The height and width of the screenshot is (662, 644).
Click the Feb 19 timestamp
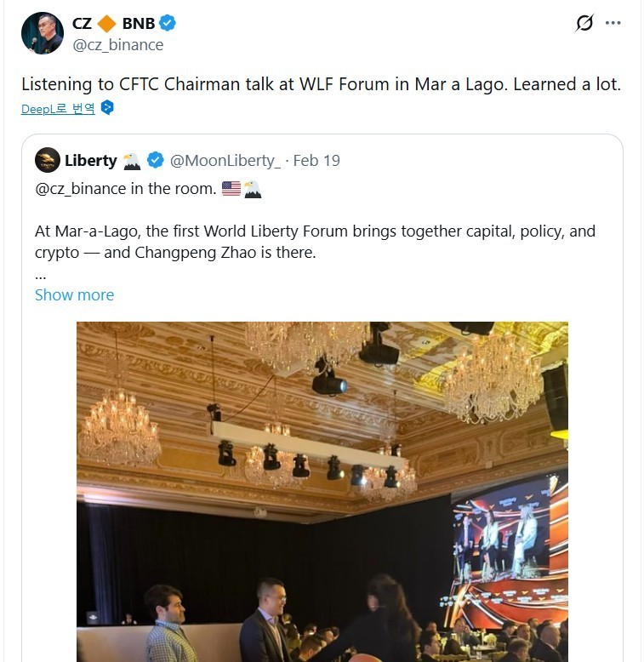tap(316, 160)
